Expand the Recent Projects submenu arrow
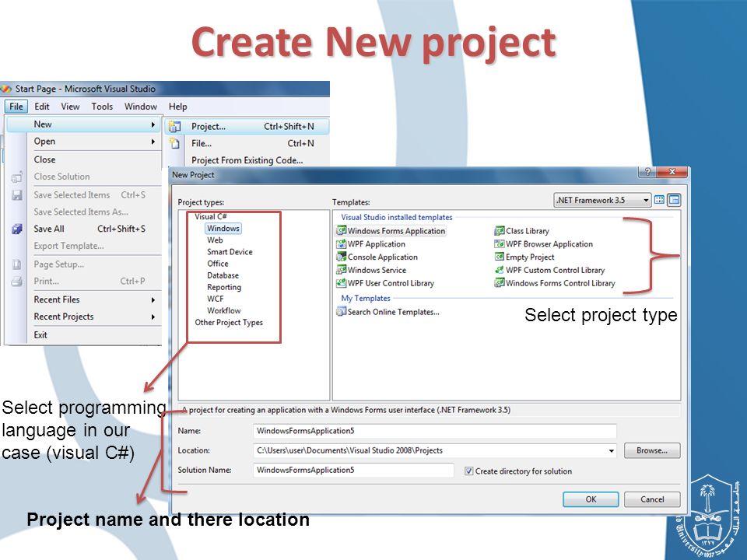Screen dimensions: 747x560 tap(153, 317)
